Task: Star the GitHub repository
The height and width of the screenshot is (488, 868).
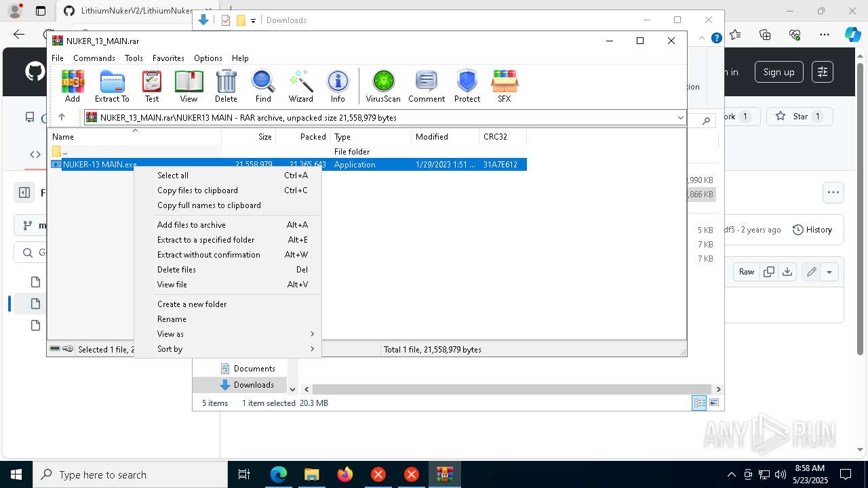Action: pos(798,117)
